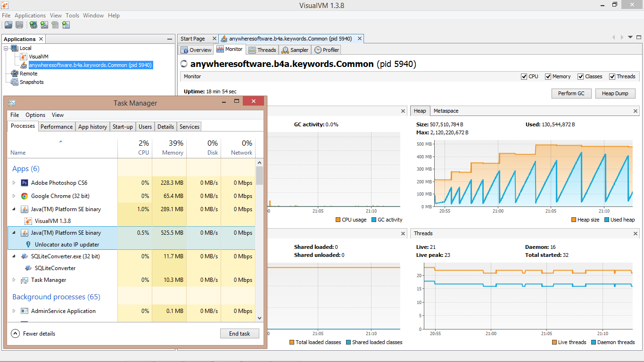The height and width of the screenshot is (362, 644).
Task: Click the Load Snapshot toolbar icon
Action: click(8, 25)
